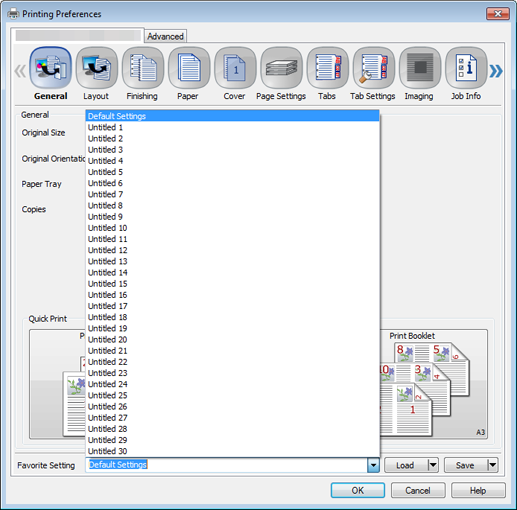
Task: Expand the Load button dropdown arrow
Action: pyautogui.click(x=433, y=465)
